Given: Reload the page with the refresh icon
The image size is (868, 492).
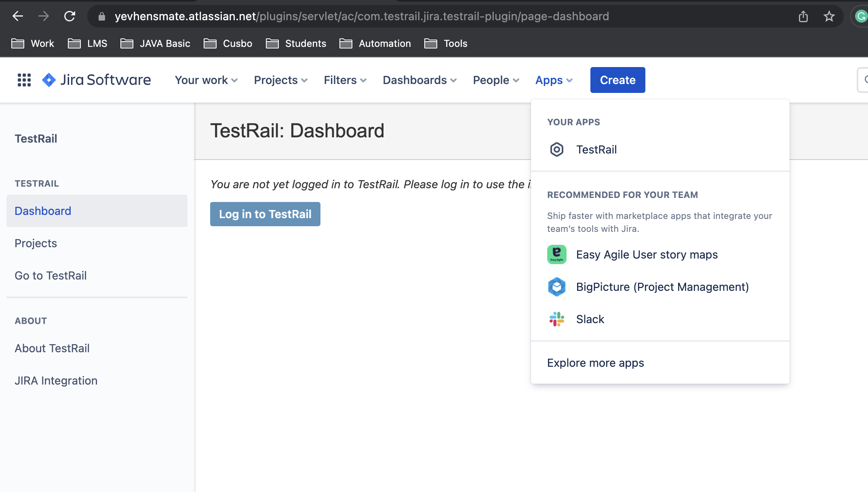Looking at the screenshot, I should pyautogui.click(x=70, y=16).
